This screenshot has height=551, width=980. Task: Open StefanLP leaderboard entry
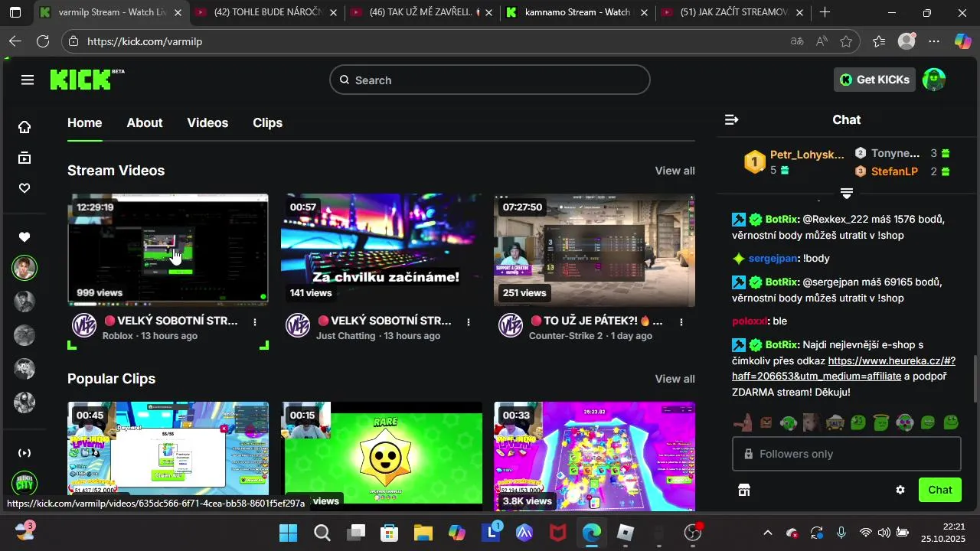894,171
